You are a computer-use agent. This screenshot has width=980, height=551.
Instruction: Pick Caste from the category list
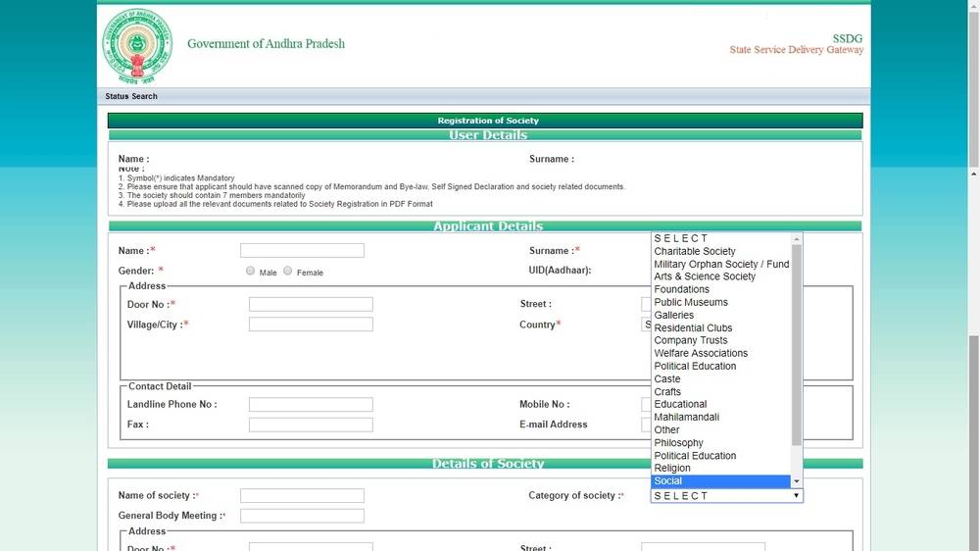(x=721, y=379)
